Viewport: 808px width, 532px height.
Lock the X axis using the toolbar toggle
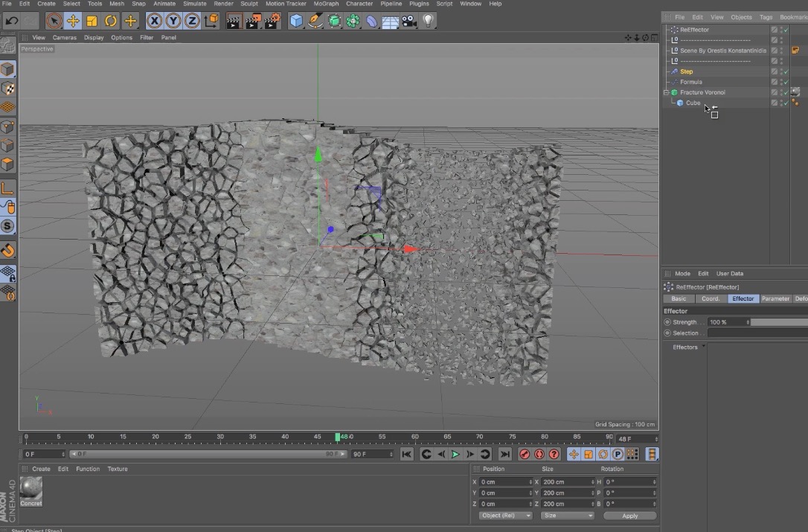155,21
